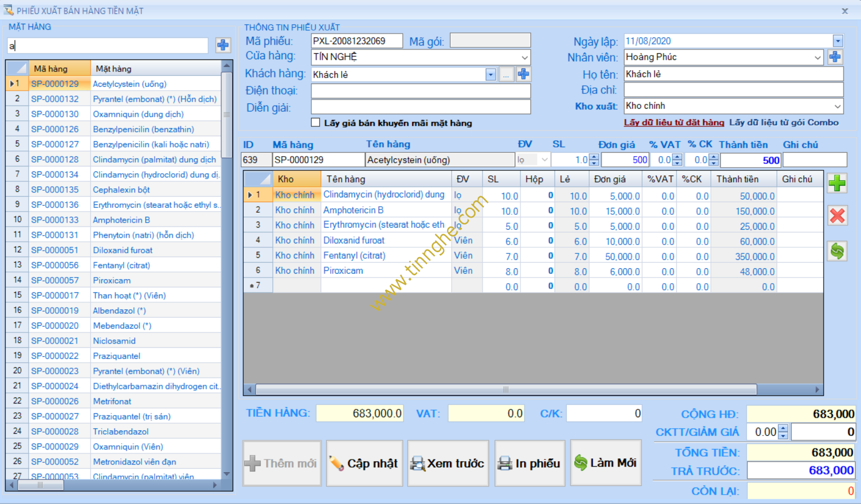Select Pyrantel (embonat) (*) (Hỗn dịch) in item list
Screen dimensions: 861x504
[155, 99]
